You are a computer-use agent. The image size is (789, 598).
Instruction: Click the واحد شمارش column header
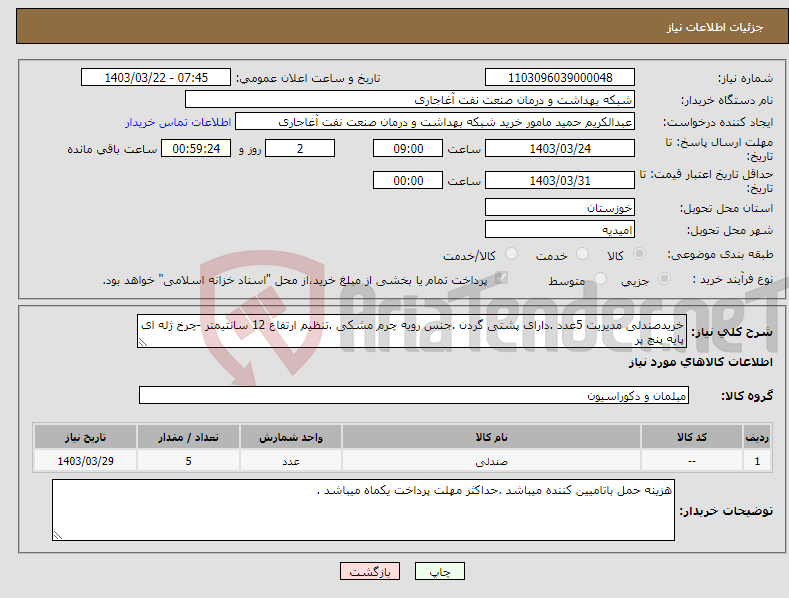(291, 437)
